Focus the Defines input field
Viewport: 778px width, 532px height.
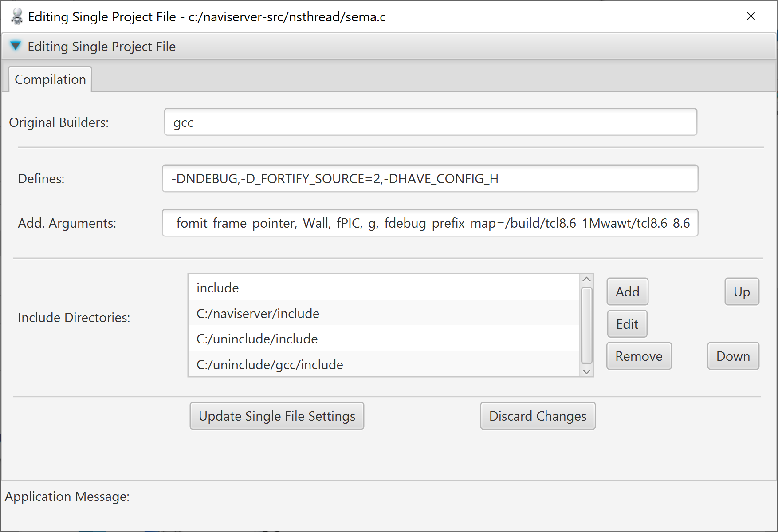pyautogui.click(x=430, y=178)
